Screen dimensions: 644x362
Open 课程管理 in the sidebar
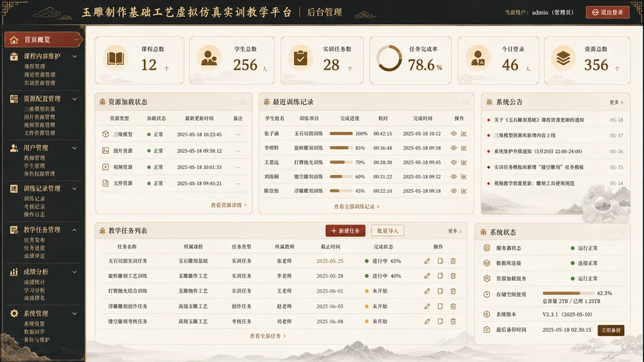[34, 66]
